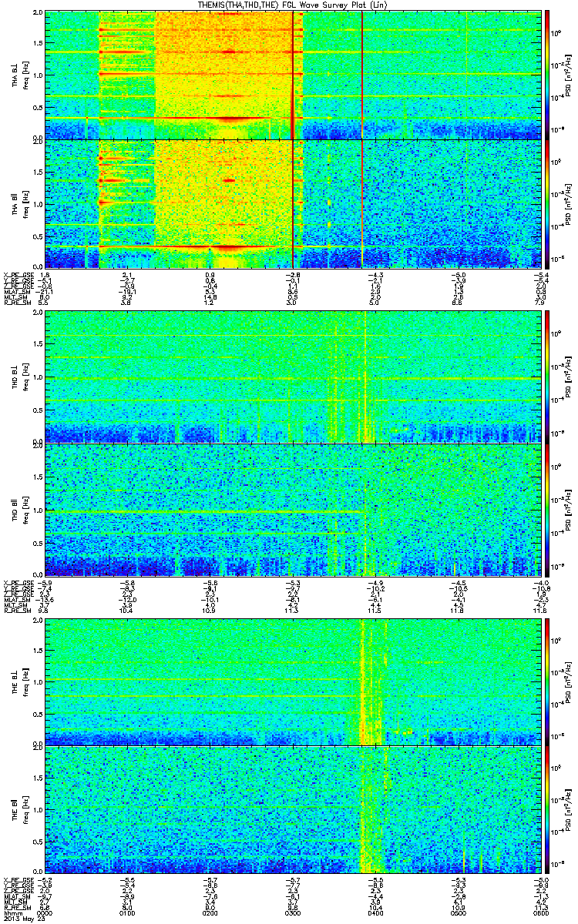Click the intense red emission band in THA BL spectrogram
This screenshot has height=924, width=578.
coord(229,119)
